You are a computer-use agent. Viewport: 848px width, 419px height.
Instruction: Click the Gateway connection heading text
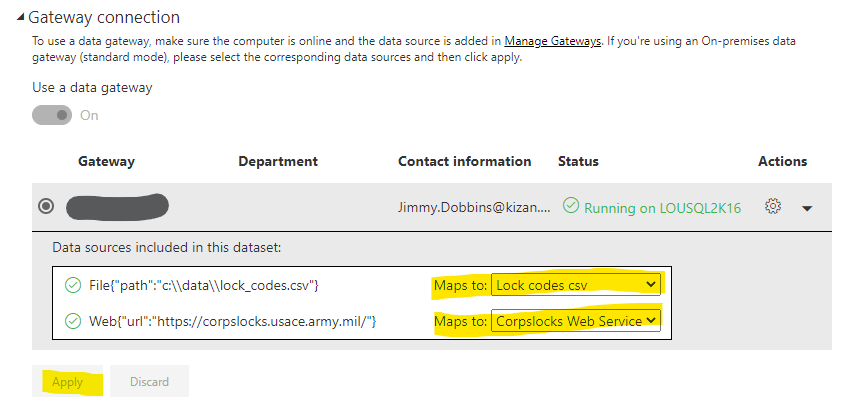[104, 17]
